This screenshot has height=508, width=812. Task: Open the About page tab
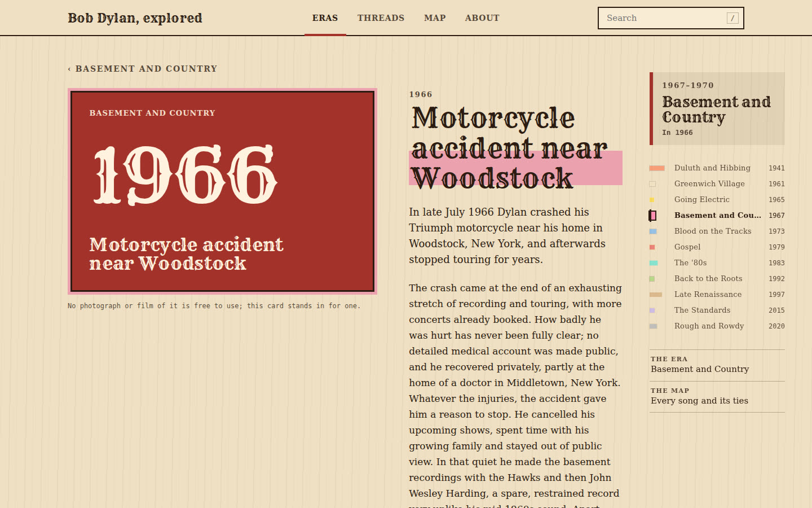click(482, 18)
